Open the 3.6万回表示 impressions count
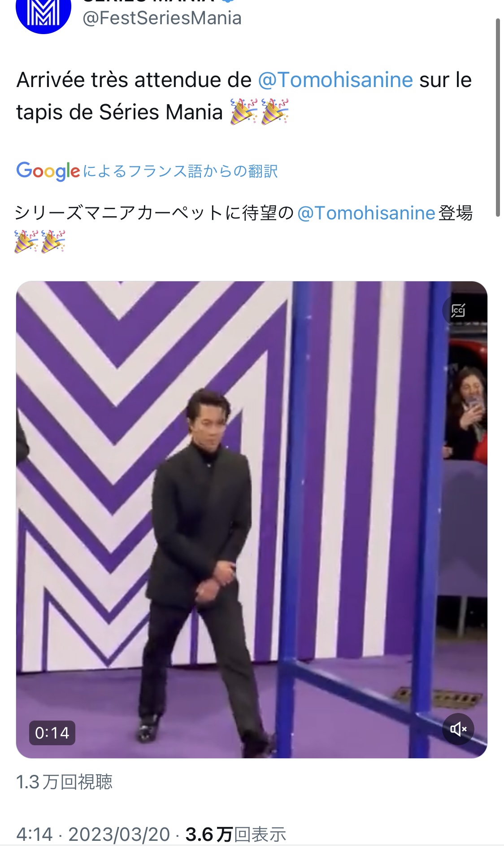This screenshot has width=504, height=848. [236, 835]
